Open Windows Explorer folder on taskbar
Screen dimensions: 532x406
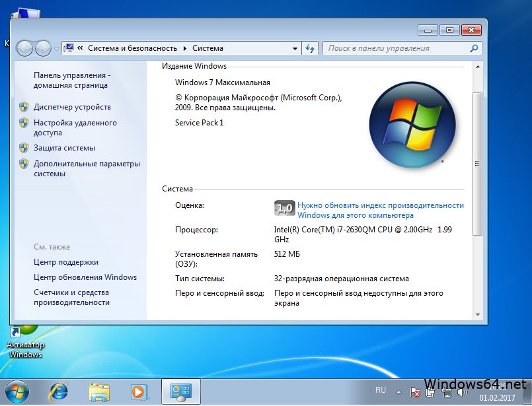98,392
